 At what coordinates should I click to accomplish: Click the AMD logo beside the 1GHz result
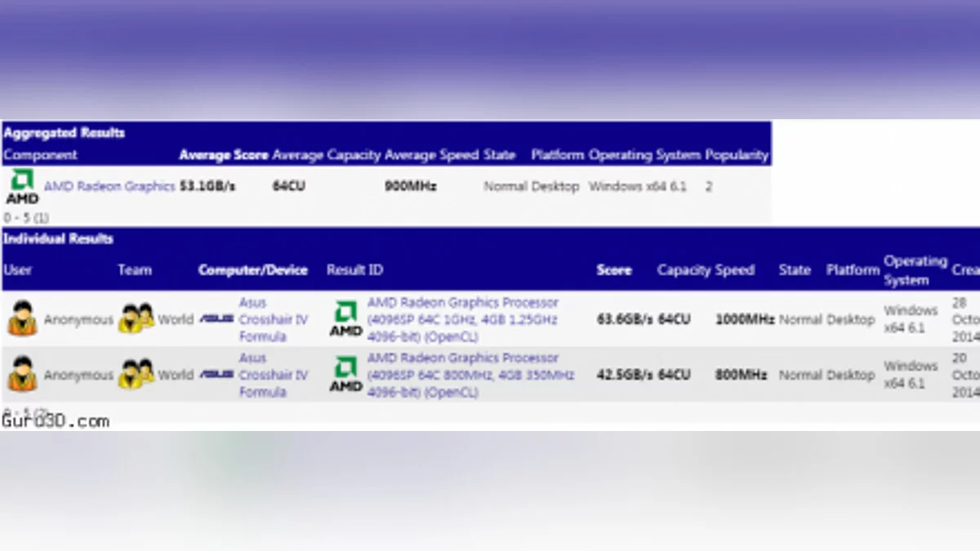(x=345, y=319)
